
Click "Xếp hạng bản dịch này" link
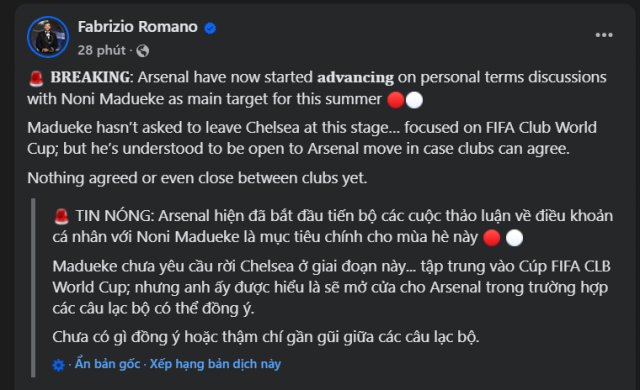[x=215, y=363]
